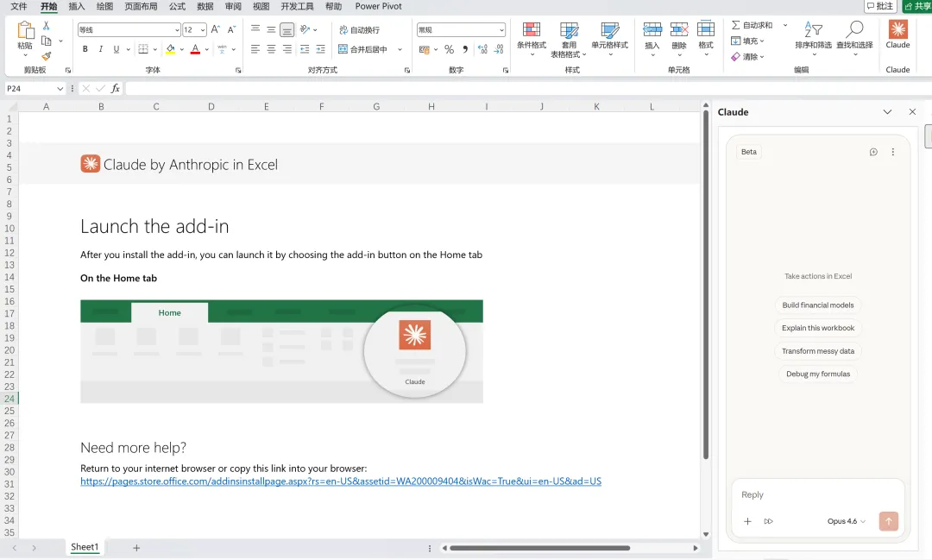Viewport: 932px width, 560px height.
Task: Open the File (文件) menu
Action: [x=18, y=7]
